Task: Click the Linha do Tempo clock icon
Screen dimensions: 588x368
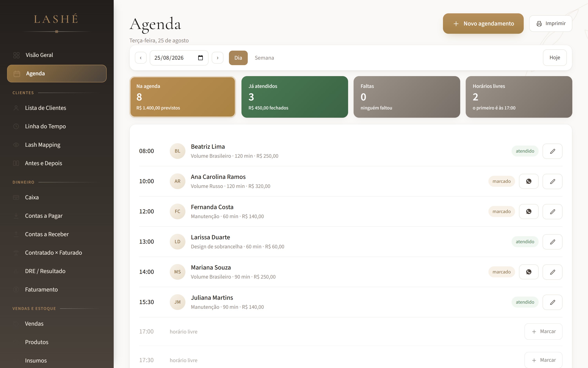Action: (16, 126)
